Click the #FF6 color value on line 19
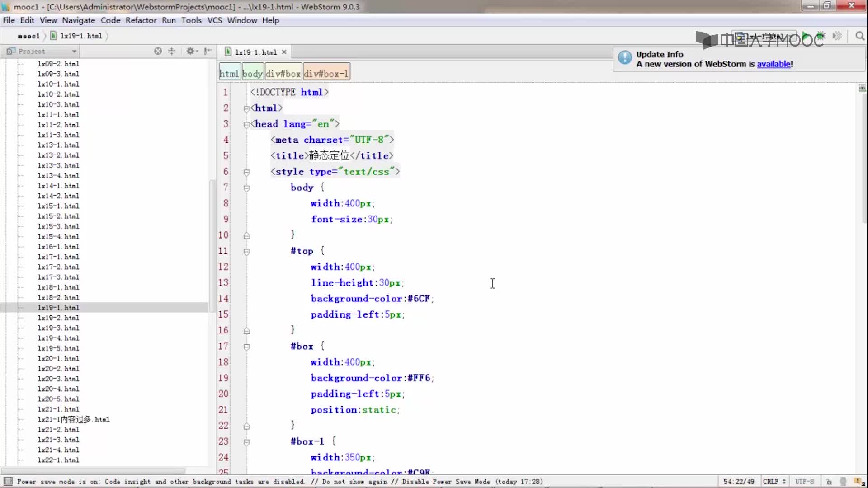Screen dimensions: 868x488 tap(419, 378)
